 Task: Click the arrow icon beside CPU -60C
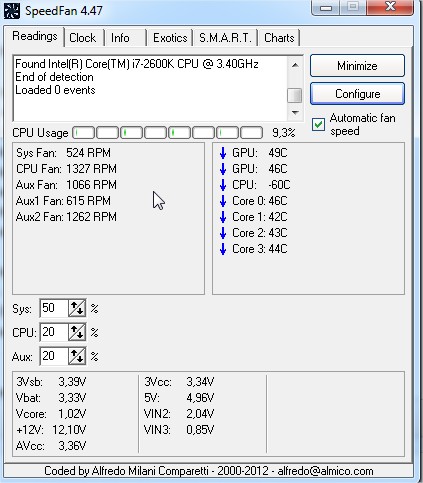(x=223, y=185)
